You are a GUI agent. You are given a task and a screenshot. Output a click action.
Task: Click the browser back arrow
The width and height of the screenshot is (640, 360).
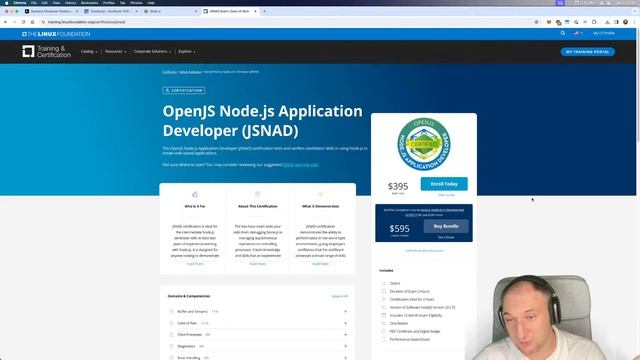click(6, 22)
